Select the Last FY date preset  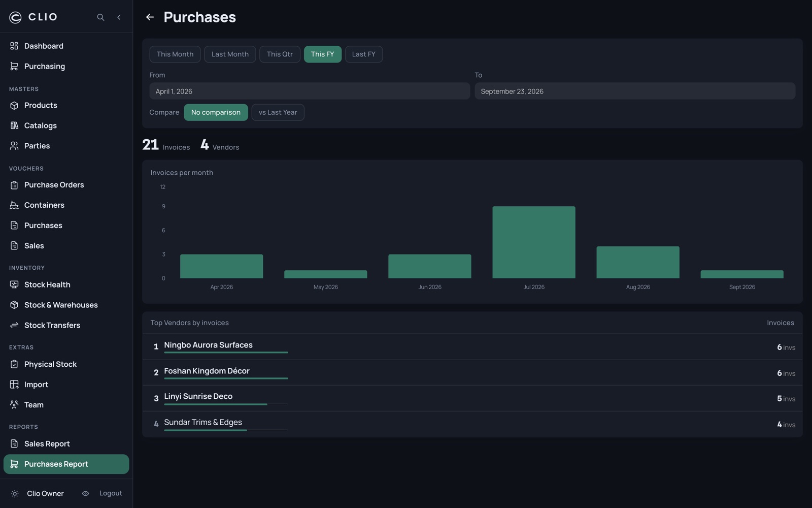click(364, 54)
